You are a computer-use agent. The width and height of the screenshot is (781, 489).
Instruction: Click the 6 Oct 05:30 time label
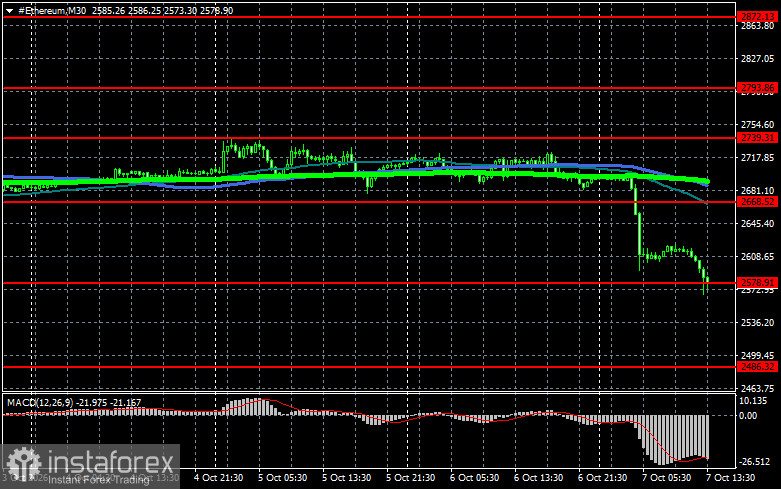pyautogui.click(x=474, y=478)
